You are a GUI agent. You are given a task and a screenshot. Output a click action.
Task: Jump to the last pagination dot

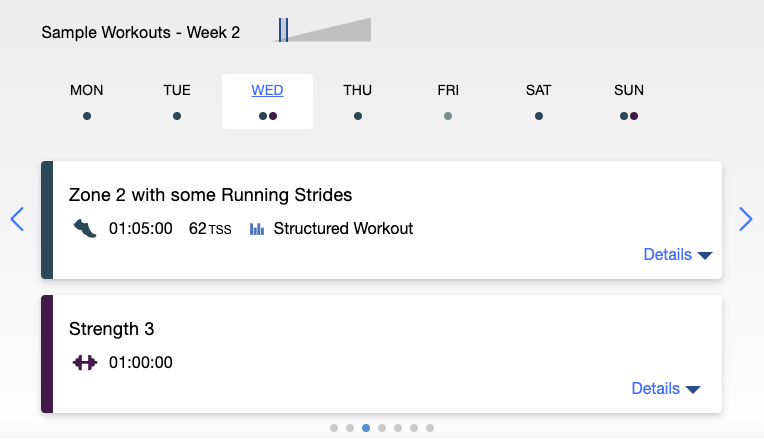[x=430, y=428]
